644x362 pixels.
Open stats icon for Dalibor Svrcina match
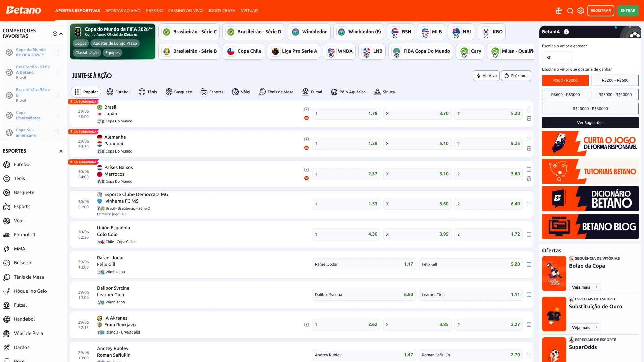coord(529,295)
